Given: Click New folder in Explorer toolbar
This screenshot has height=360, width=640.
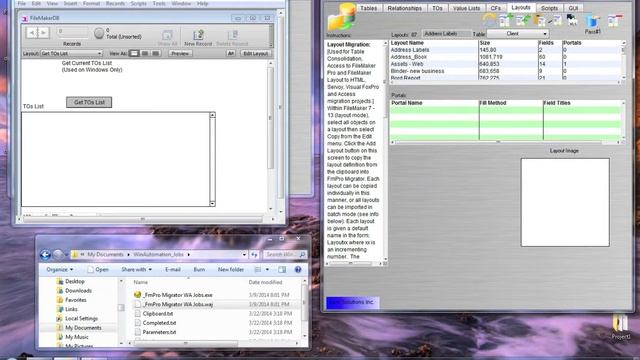Looking at the screenshot, I should 231,269.
